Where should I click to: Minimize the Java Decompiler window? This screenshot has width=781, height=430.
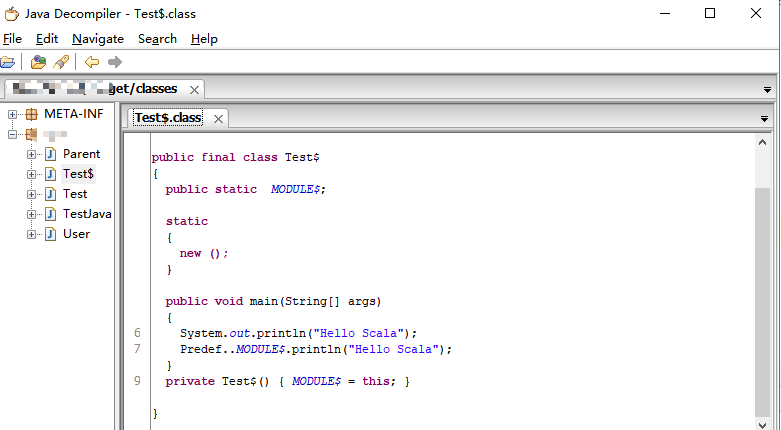coord(665,13)
